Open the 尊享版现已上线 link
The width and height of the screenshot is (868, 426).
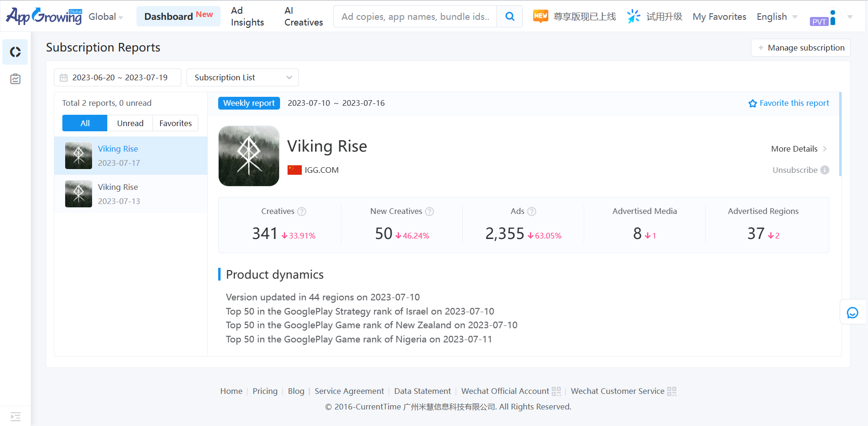pyautogui.click(x=585, y=17)
